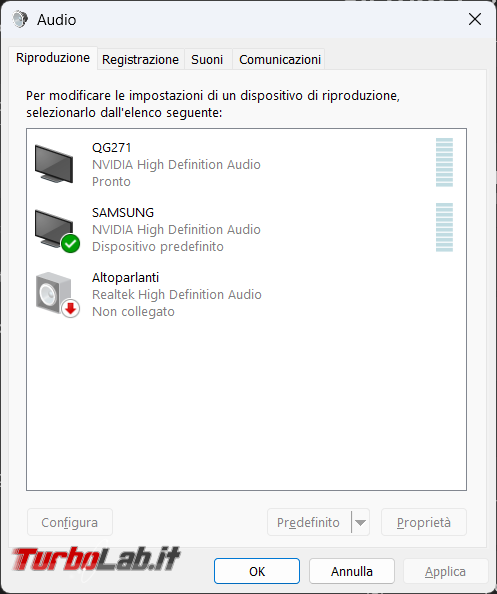The height and width of the screenshot is (594, 497).
Task: Open the Suoni tab
Action: pos(207,59)
